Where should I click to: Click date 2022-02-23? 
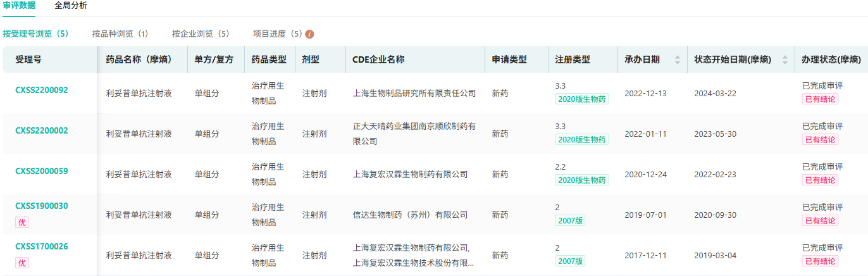(715, 174)
